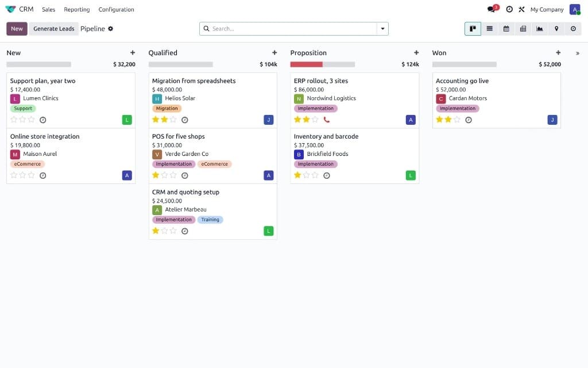Open the Reporting menu
This screenshot has height=368, width=588.
pyautogui.click(x=76, y=9)
